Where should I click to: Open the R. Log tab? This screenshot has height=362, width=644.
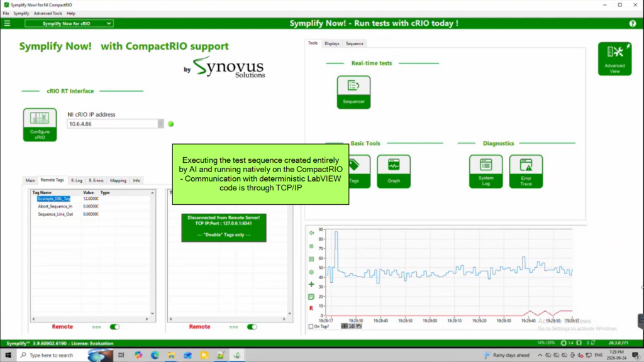(x=77, y=180)
